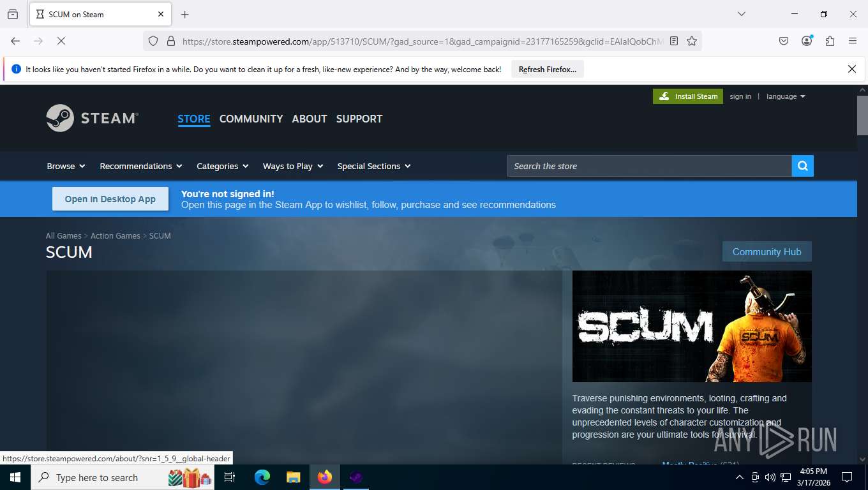Open the Firefox hamburger menu
Image resolution: width=868 pixels, height=490 pixels.
click(x=853, y=41)
